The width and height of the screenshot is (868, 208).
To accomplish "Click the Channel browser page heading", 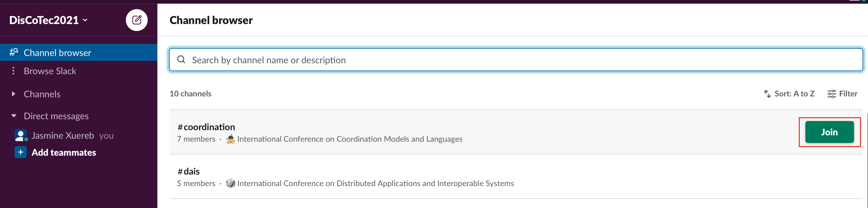I will [211, 20].
